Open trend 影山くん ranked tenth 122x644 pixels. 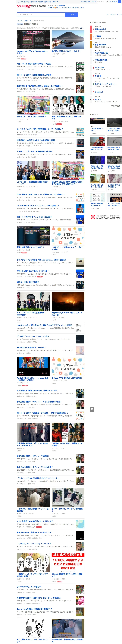click(98, 99)
